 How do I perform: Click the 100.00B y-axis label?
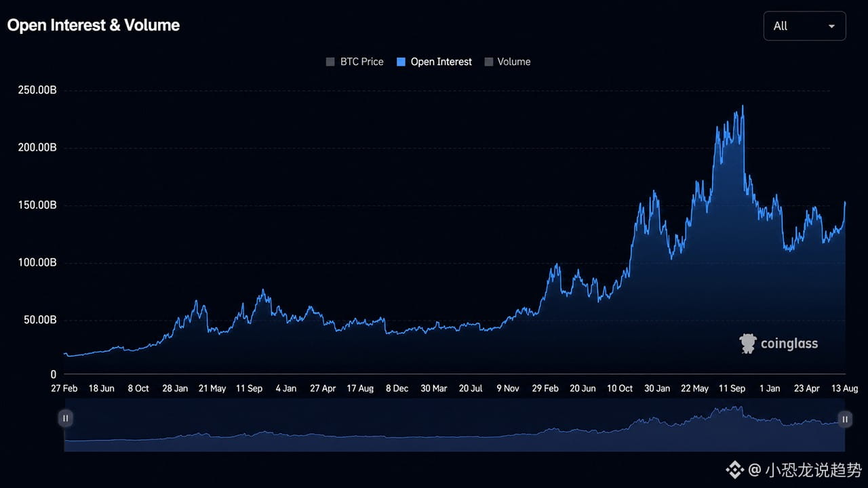point(37,263)
